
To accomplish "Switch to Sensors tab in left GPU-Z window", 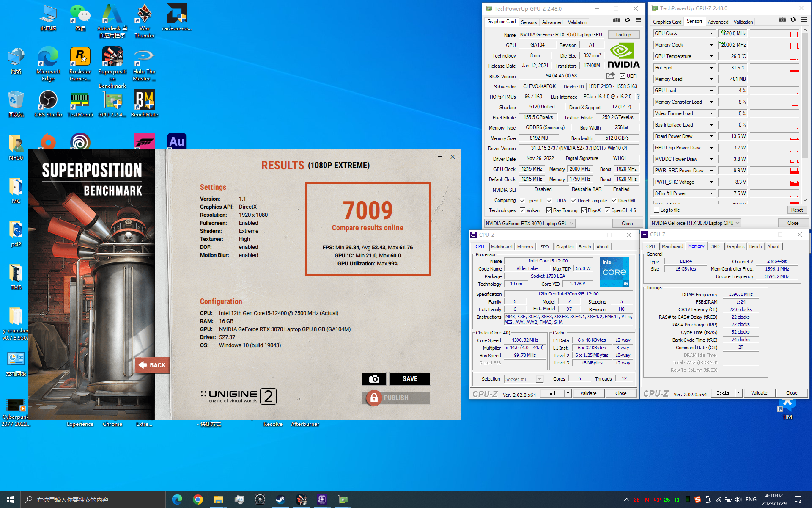I will click(x=529, y=22).
